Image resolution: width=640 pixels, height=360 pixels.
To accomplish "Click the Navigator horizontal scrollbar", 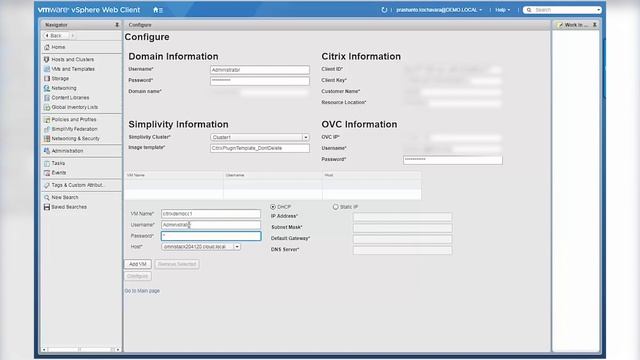I will (x=80, y=350).
